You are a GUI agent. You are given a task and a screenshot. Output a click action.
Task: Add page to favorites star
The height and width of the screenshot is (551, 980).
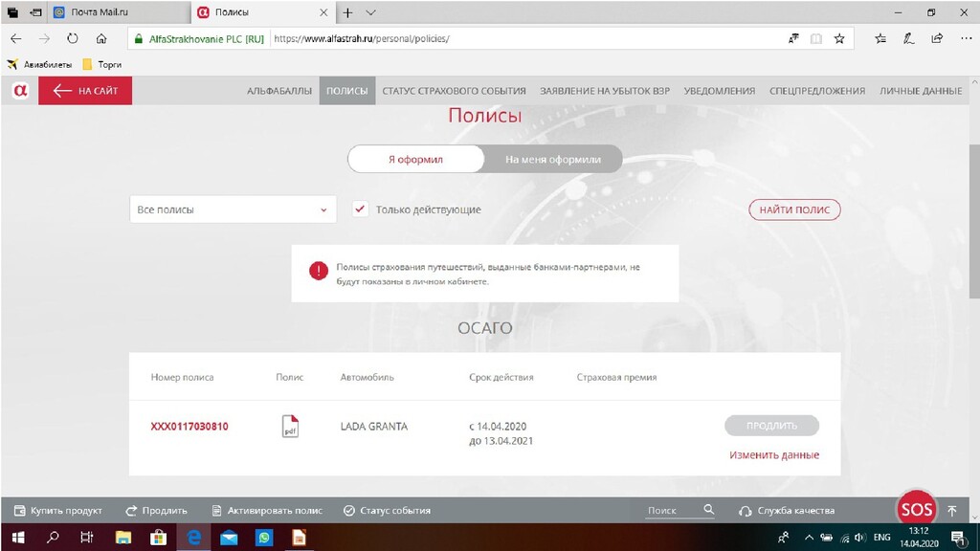[839, 38]
